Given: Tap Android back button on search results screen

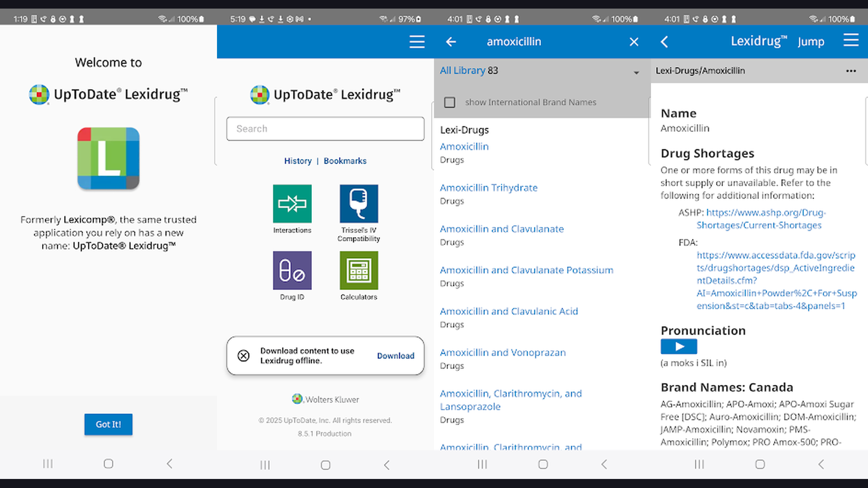Looking at the screenshot, I should [604, 464].
